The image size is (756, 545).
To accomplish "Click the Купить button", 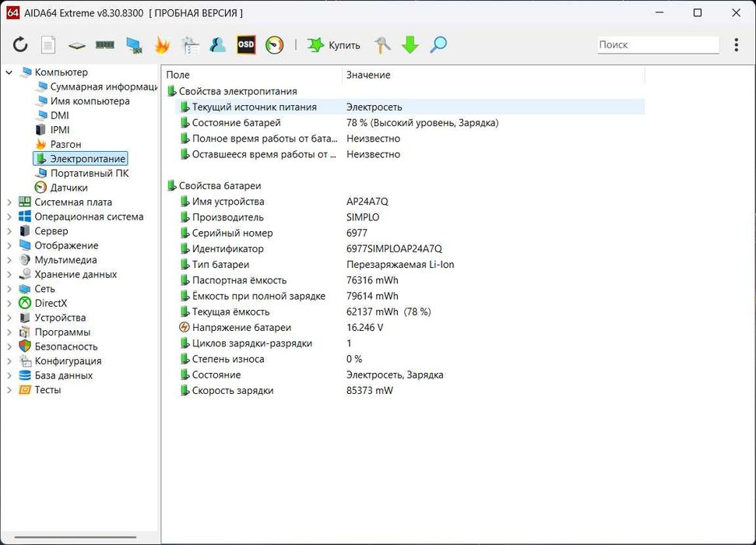I will (334, 45).
